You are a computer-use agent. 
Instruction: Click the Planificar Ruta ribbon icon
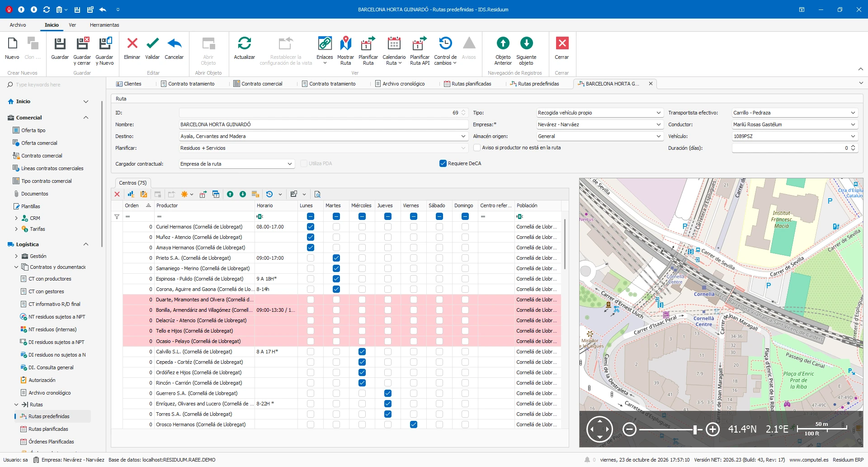point(368,51)
